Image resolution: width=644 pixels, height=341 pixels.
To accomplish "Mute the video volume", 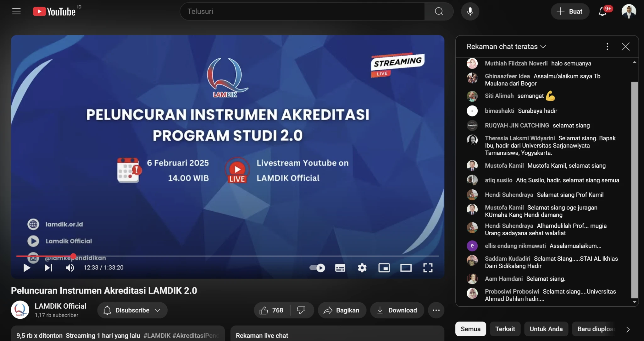I will [69, 268].
